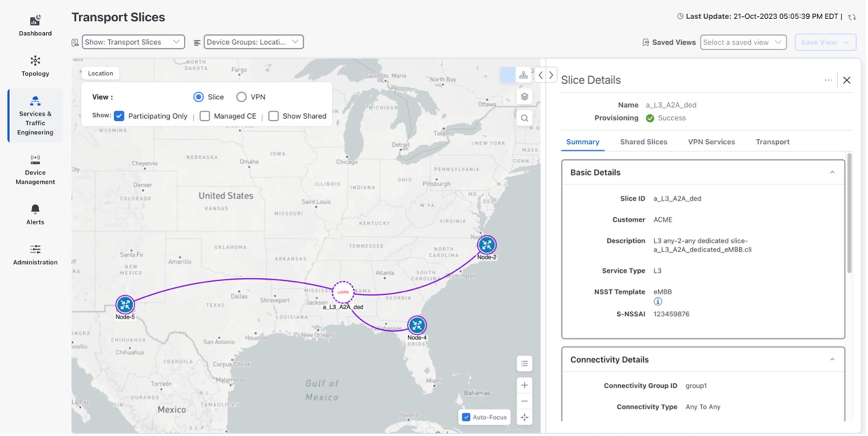Click the refresh icon beside Last Update
The image size is (868, 436).
pyautogui.click(x=852, y=17)
